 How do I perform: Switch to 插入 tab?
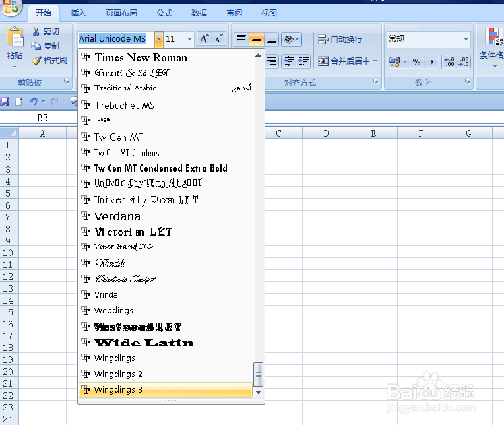tap(79, 13)
